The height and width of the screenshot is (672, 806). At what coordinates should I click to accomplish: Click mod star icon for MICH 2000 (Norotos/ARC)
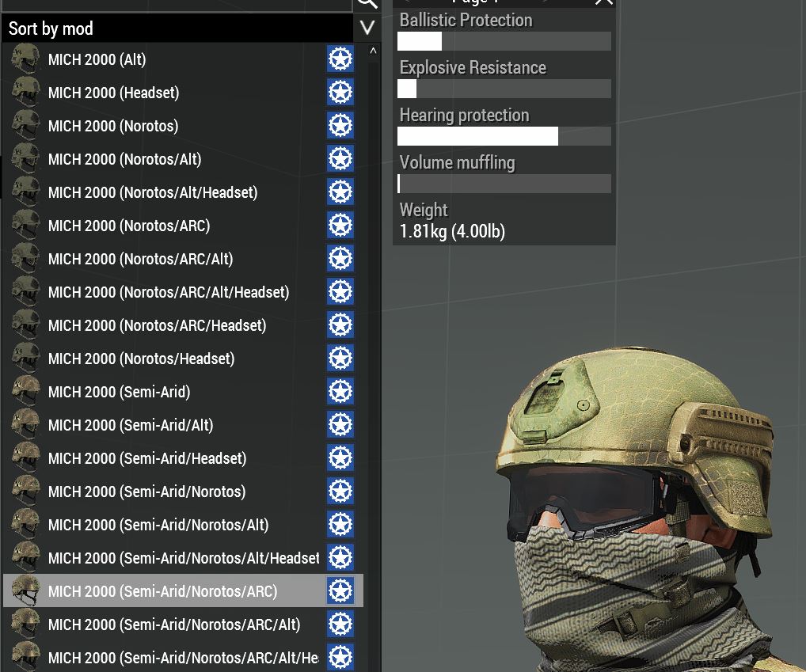[340, 226]
